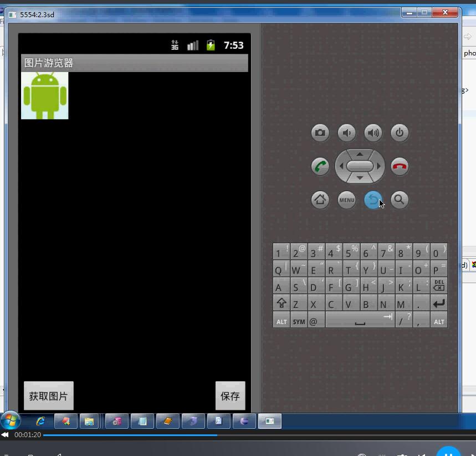The height and width of the screenshot is (456, 476).
Task: Open the Windows Start menu
Action: coord(11,421)
